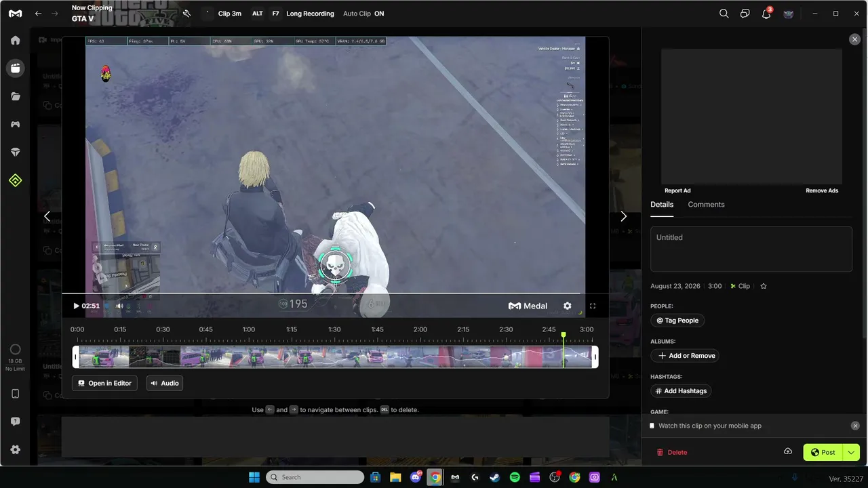868x488 pixels.
Task: Open Steam from the taskbar
Action: 494,477
